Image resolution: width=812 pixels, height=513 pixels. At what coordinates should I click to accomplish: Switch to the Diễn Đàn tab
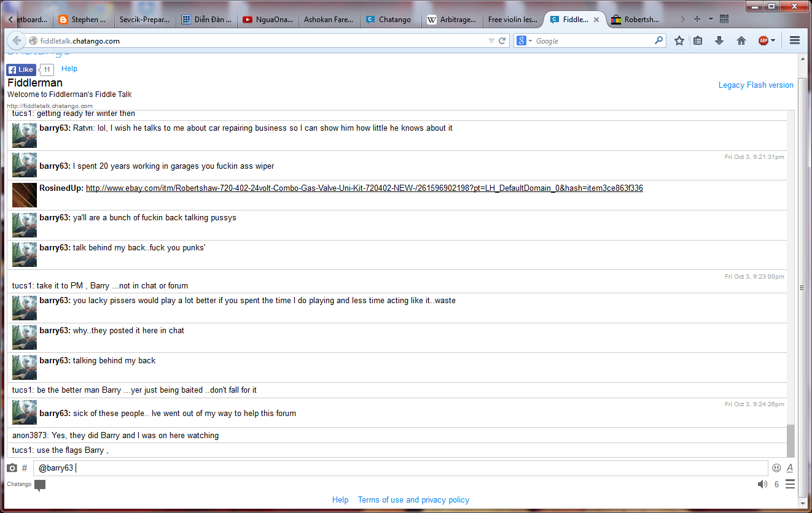[x=207, y=20]
